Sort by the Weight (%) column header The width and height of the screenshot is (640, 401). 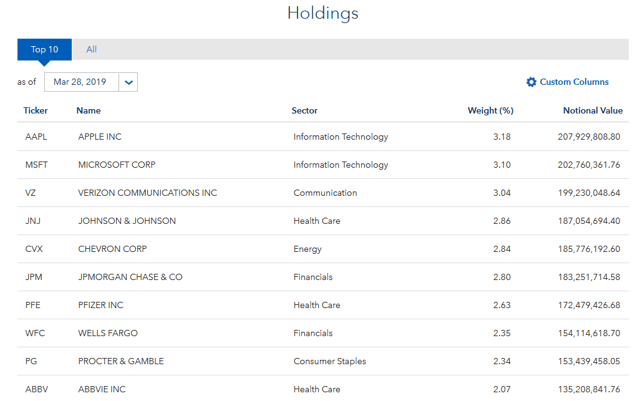pyautogui.click(x=491, y=111)
